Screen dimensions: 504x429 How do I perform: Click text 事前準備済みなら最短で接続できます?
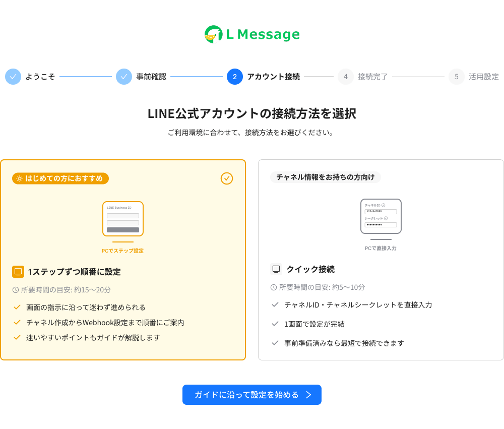(x=344, y=343)
